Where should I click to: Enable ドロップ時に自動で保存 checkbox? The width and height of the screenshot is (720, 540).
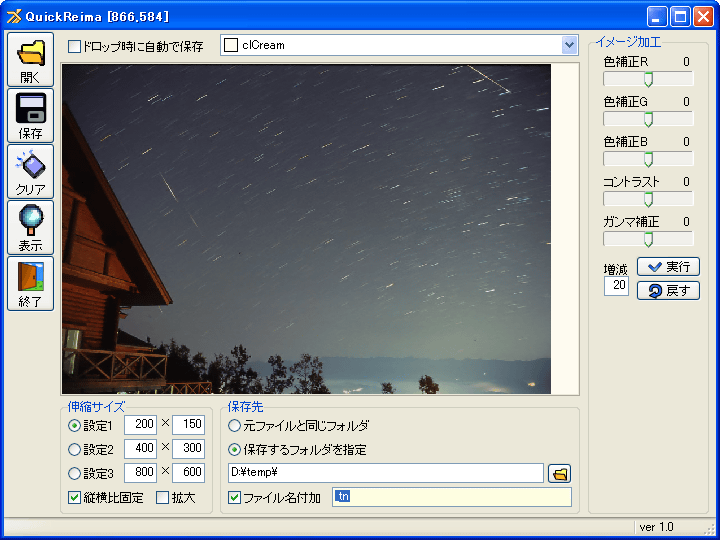74,46
